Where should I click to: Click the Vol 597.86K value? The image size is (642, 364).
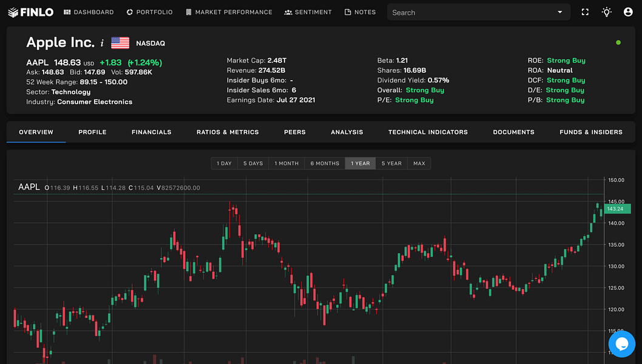138,72
